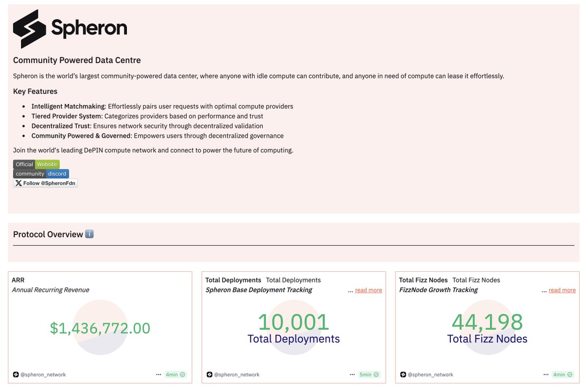Image resolution: width=588 pixels, height=389 pixels.
Task: Open @spheron_network link in ARR card
Action: (43, 375)
